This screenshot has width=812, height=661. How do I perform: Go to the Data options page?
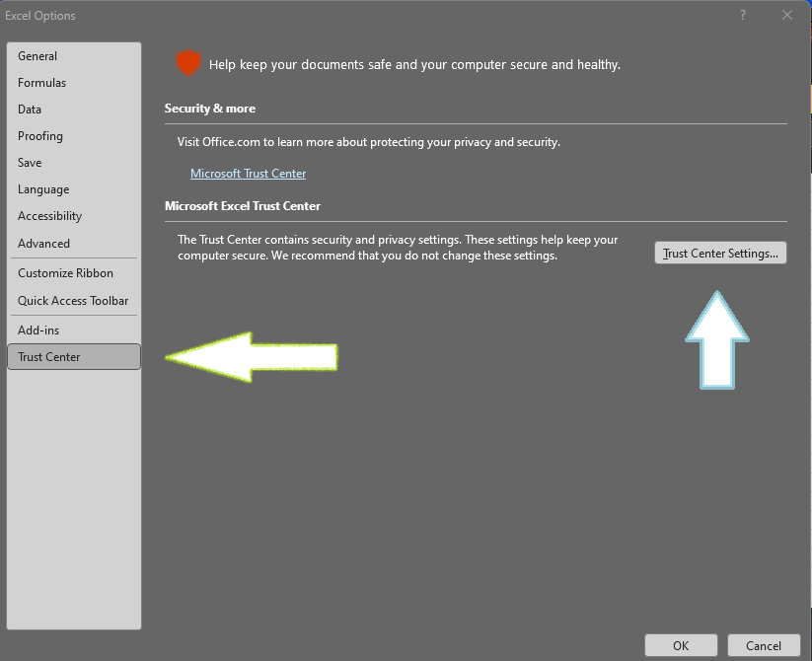[x=74, y=110]
